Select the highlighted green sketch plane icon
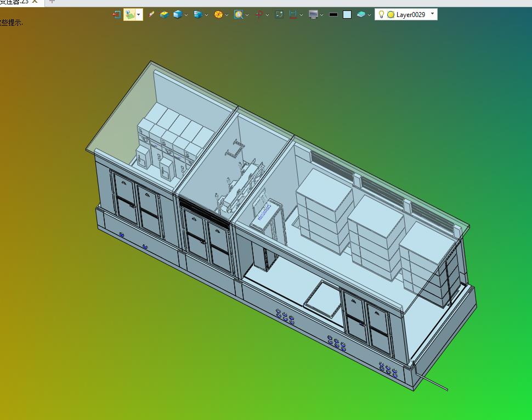Viewport: 532px width, 420px height. (x=129, y=15)
